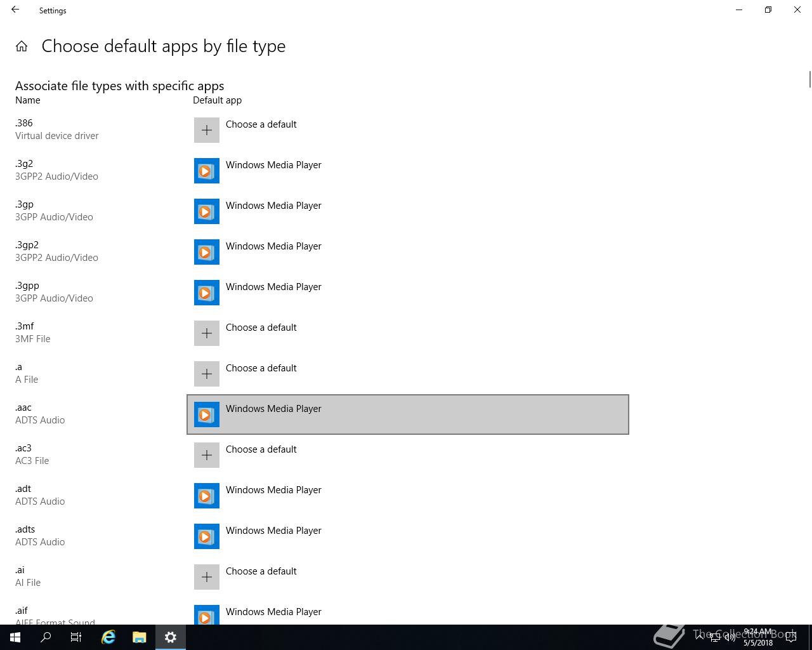This screenshot has height=650, width=812.
Task: Click the vertical scrollbar thumb
Action: click(x=809, y=80)
